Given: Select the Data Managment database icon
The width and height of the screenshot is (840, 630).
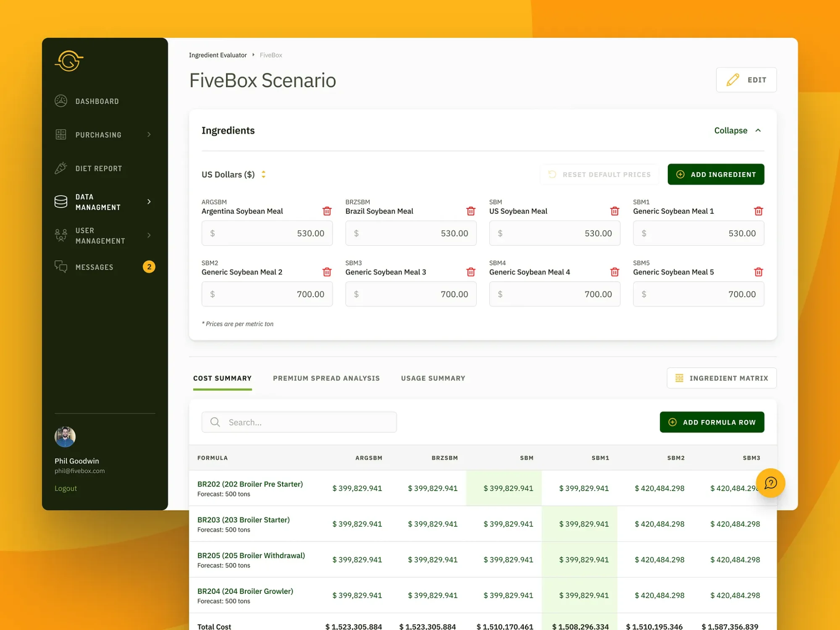Looking at the screenshot, I should [61, 202].
